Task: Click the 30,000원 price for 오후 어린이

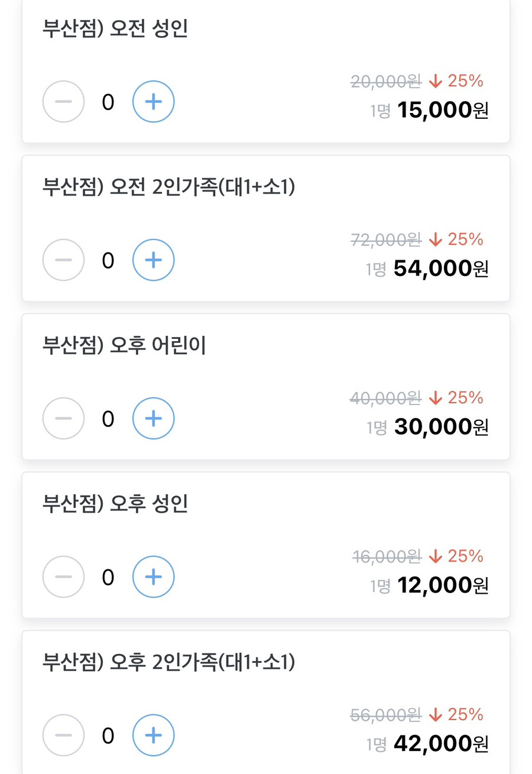Action: tap(441, 427)
